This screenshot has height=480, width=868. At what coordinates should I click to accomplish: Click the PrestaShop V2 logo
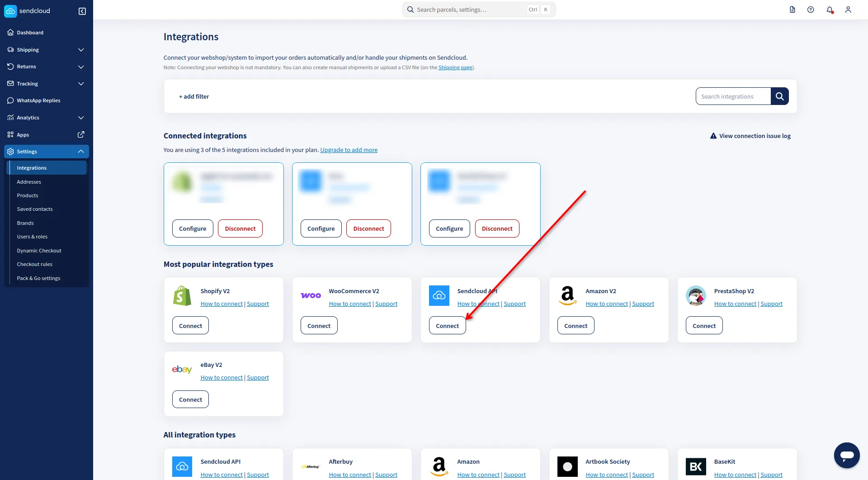pyautogui.click(x=696, y=295)
